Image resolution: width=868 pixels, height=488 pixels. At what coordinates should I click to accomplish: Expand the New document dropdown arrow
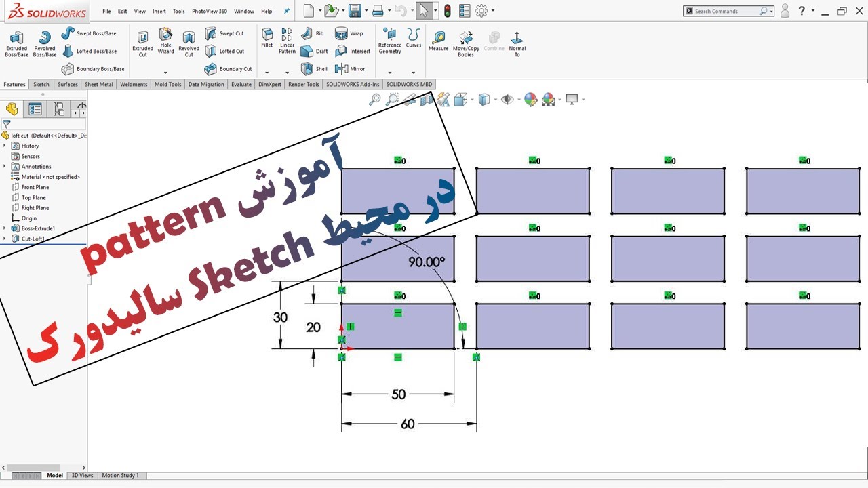(319, 11)
